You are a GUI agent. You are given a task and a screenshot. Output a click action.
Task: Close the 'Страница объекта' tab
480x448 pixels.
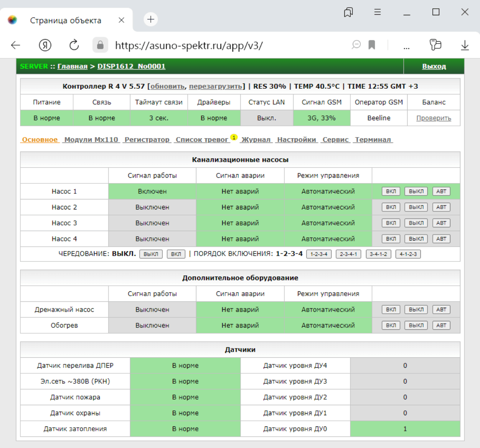click(x=122, y=20)
